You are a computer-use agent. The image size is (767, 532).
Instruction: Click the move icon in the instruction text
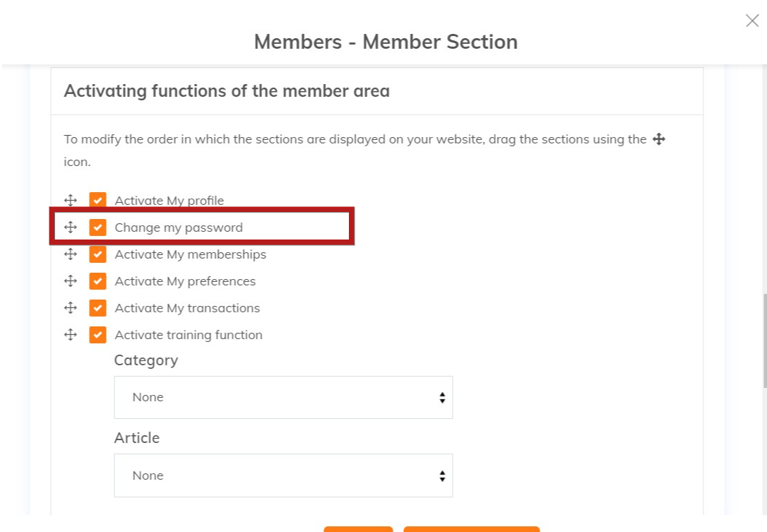659,139
